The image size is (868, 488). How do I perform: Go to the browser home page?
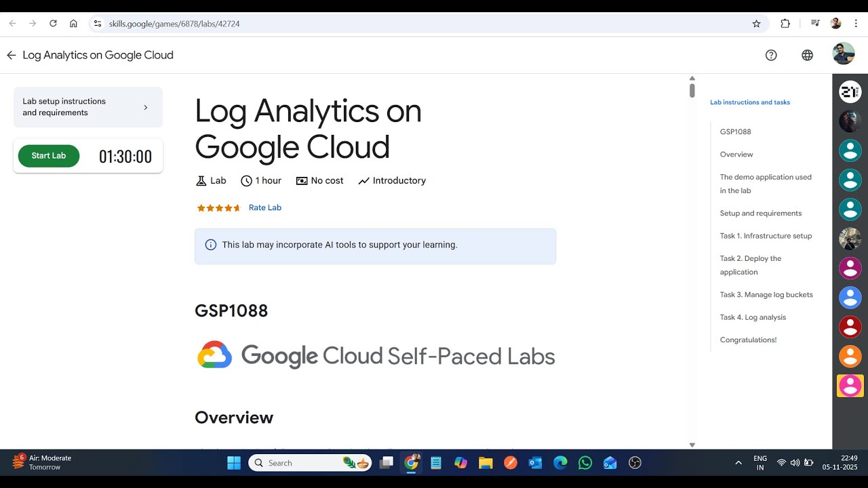click(x=73, y=24)
